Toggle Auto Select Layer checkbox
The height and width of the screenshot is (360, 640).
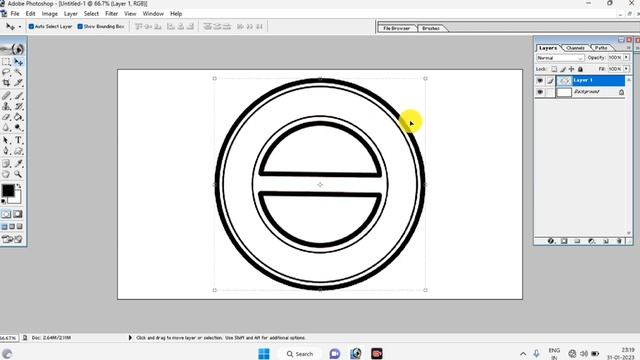[31, 27]
